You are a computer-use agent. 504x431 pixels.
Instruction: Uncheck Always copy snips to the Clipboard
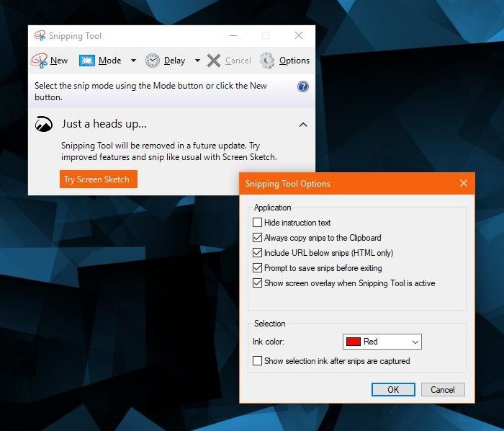[258, 238]
